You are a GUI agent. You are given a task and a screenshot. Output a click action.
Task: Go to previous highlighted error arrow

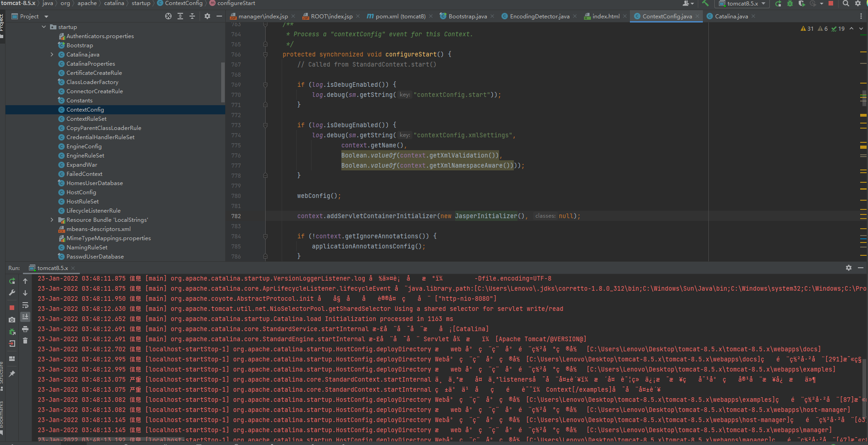pyautogui.click(x=851, y=28)
